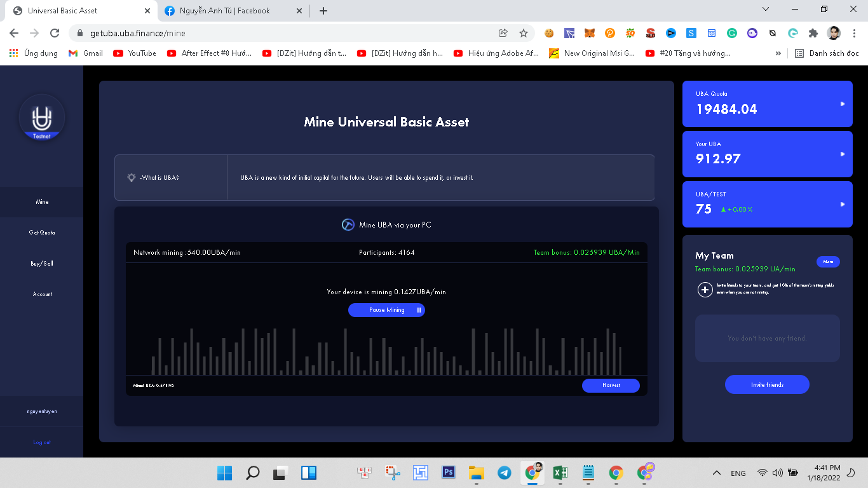Show hidden system tray icons
The width and height of the screenshot is (868, 488).
click(717, 473)
